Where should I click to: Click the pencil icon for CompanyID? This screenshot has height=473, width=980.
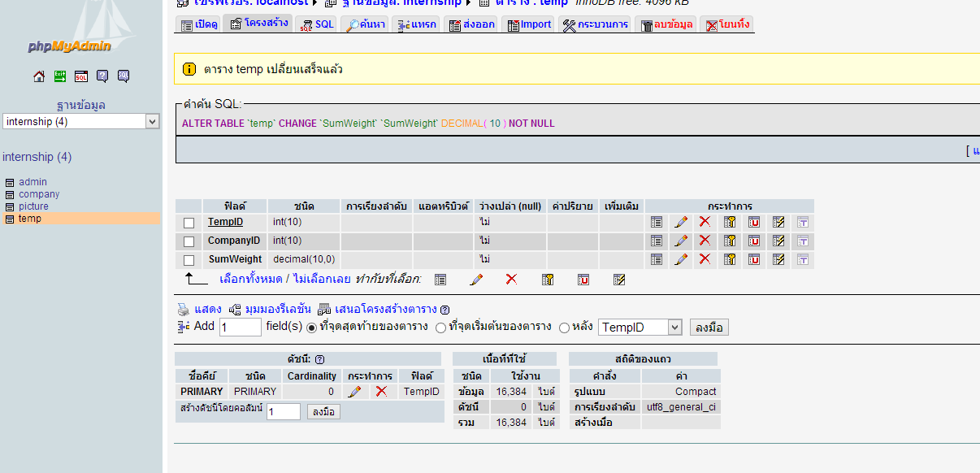[681, 241]
